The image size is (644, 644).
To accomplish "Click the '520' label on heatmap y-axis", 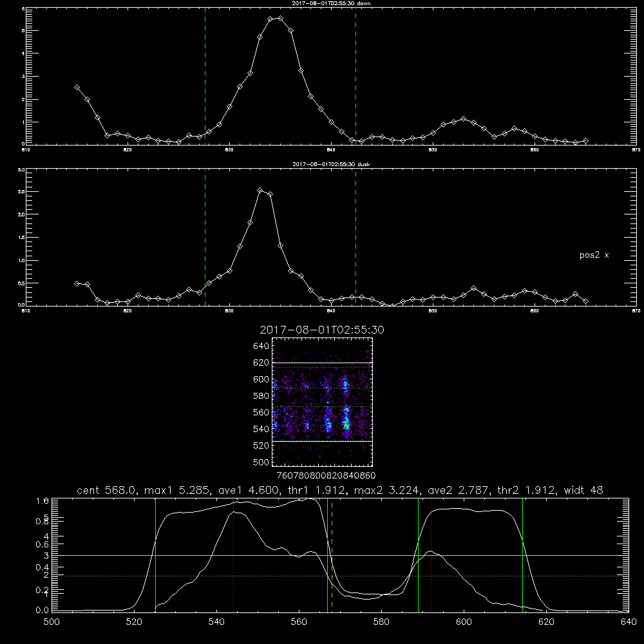I will 261,446.
